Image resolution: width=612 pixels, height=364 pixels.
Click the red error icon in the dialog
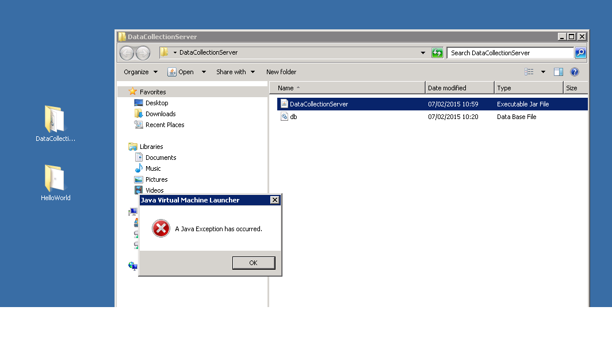tap(161, 229)
